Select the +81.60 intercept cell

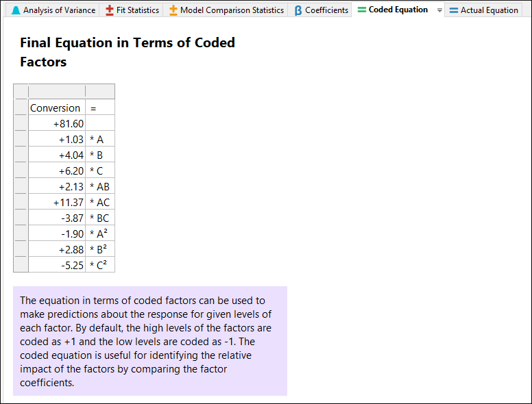57,123
